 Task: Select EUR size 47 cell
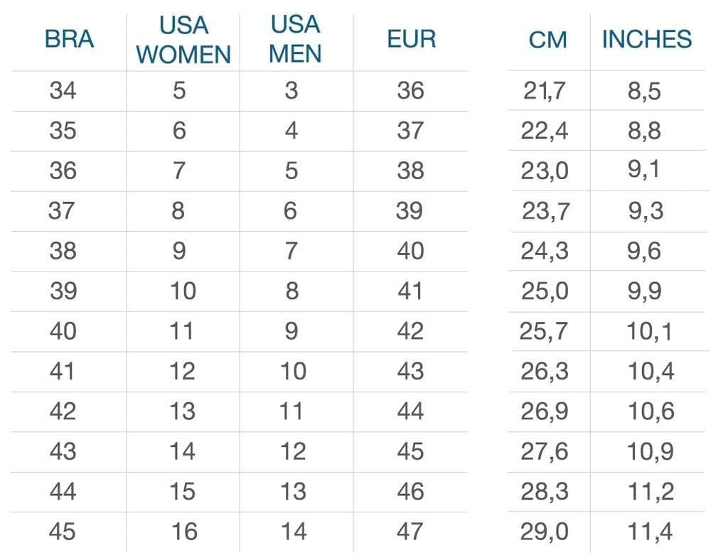410,532
